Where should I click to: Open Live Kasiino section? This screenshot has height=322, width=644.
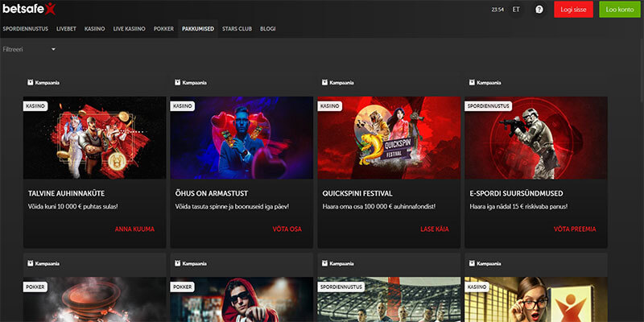point(129,29)
